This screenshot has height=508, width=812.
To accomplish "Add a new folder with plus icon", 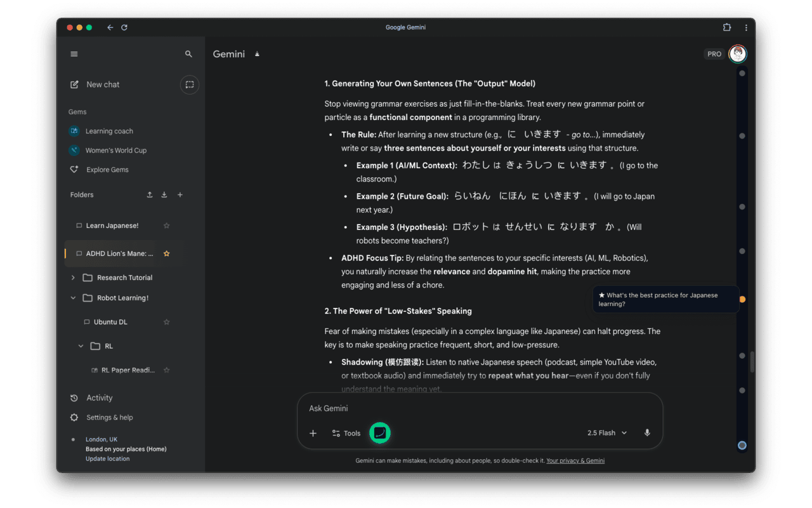I will [180, 195].
